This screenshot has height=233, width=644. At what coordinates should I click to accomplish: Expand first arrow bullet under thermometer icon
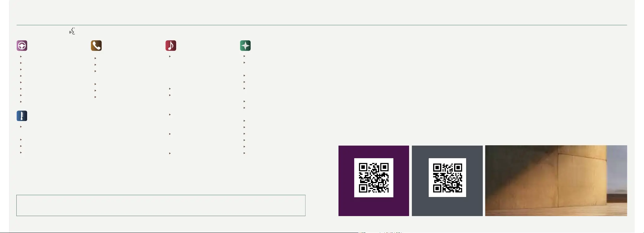coord(21,127)
